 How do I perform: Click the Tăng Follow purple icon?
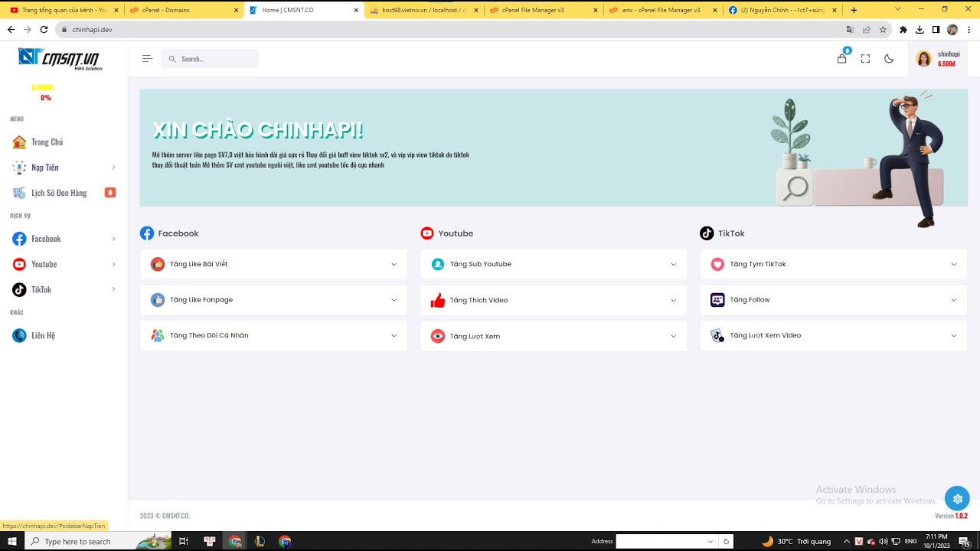click(717, 300)
